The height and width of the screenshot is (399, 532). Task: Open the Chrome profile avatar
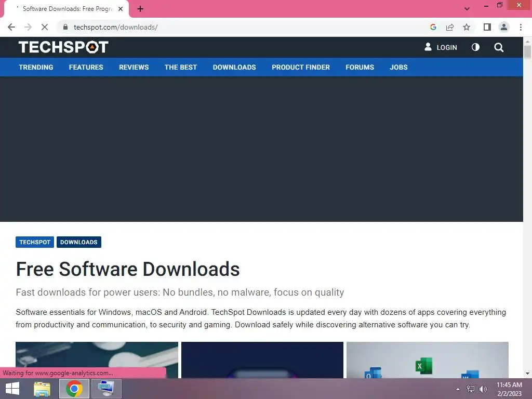pos(504,27)
